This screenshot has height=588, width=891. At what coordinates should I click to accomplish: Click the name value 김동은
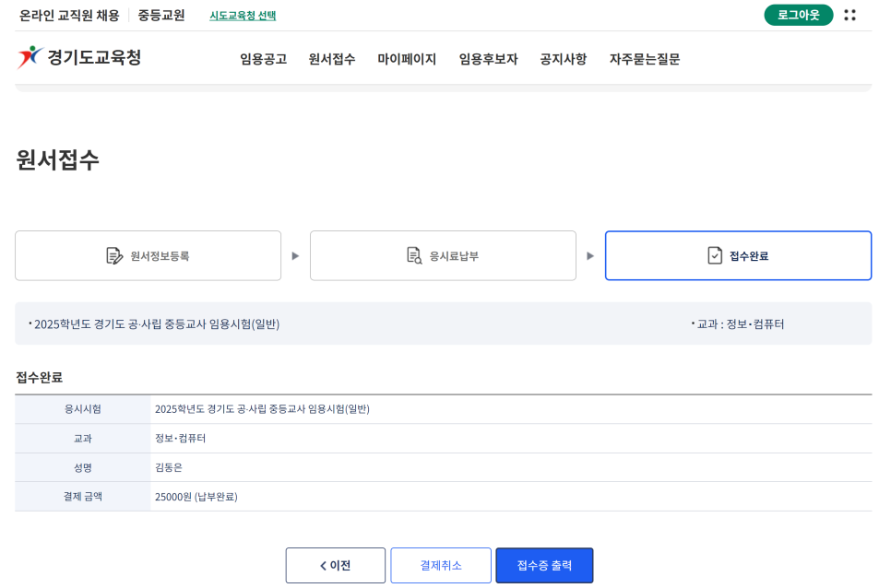pos(169,467)
